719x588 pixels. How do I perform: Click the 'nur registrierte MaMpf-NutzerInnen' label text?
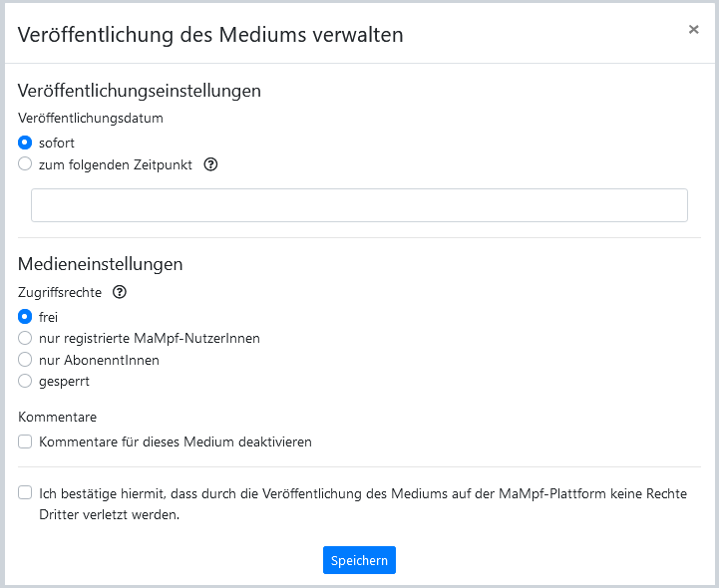click(150, 338)
